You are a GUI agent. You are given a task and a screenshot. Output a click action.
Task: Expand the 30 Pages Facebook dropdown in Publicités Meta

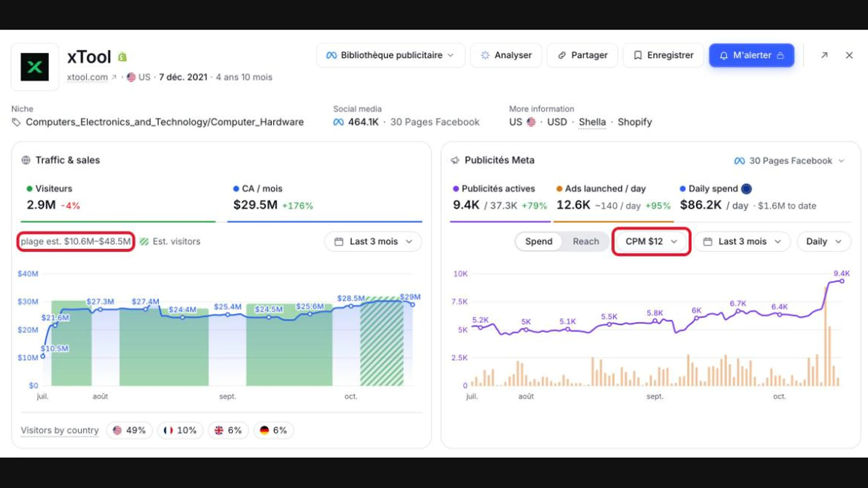[x=789, y=161]
